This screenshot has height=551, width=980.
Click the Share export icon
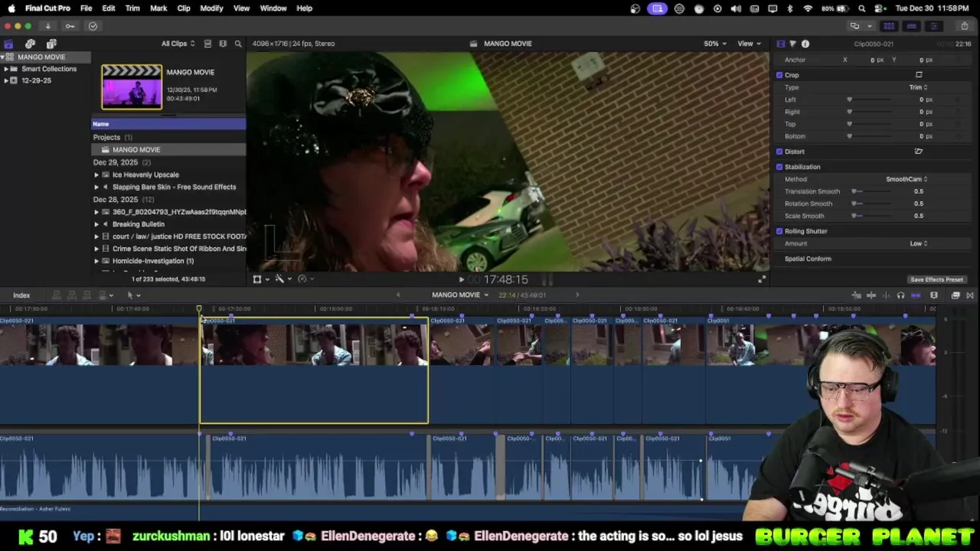click(x=965, y=26)
